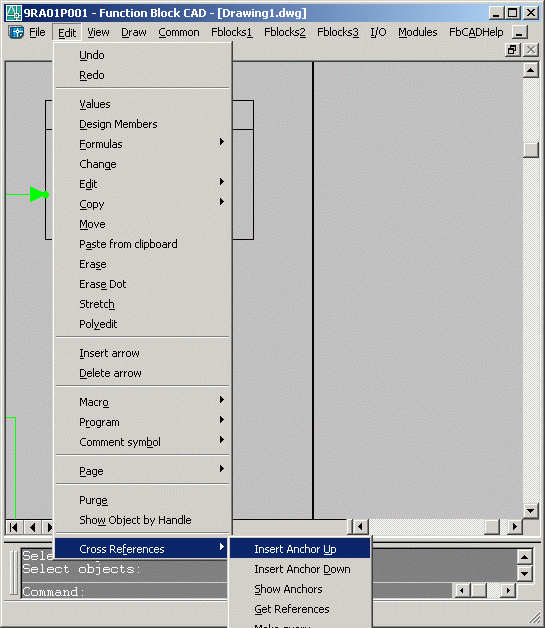Click the vertical scrollbar down arrow
Screen dimensions: 545x628
tap(531, 511)
